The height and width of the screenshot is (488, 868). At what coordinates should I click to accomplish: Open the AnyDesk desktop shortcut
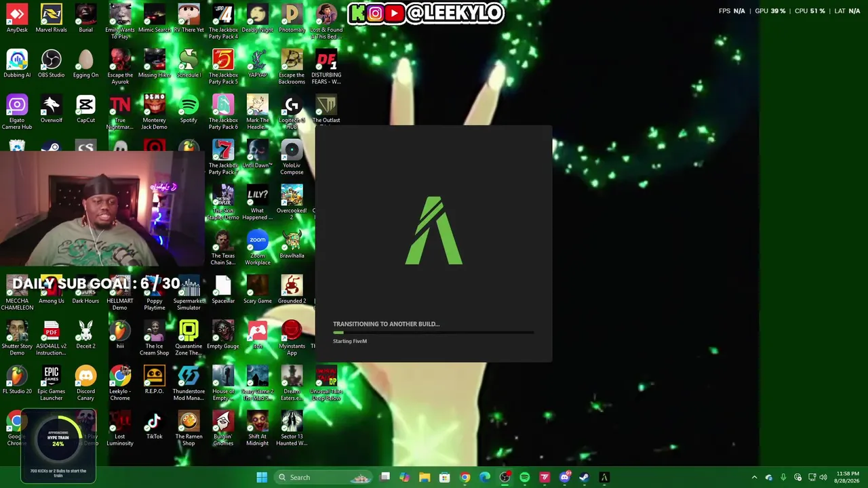coord(17,18)
